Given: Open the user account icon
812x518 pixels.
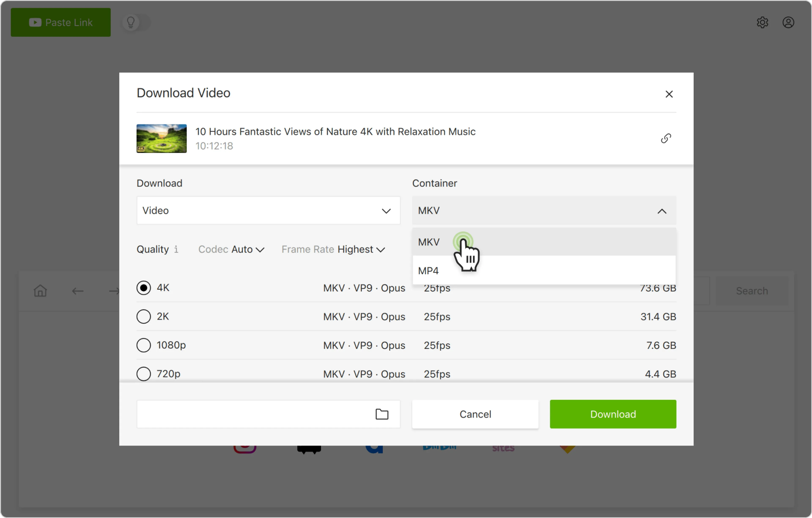Looking at the screenshot, I should (788, 23).
